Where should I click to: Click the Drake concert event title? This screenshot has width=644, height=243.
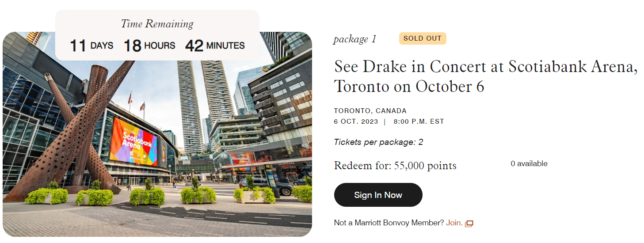486,76
